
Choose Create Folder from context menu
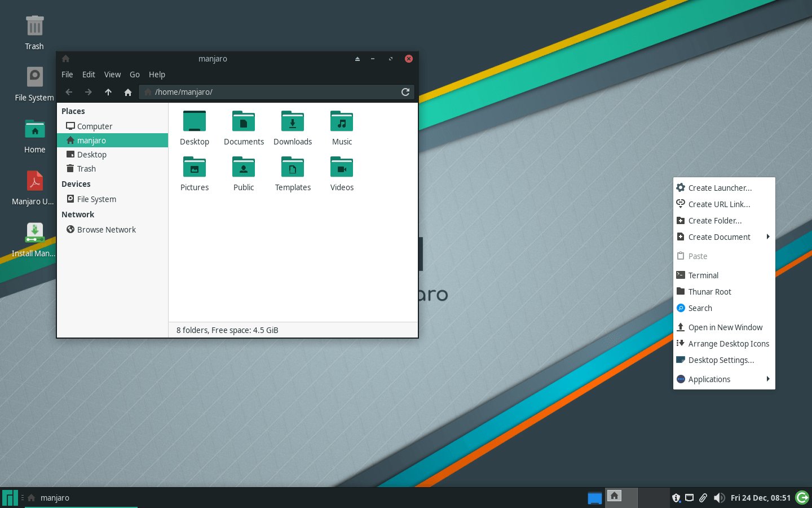(x=724, y=221)
